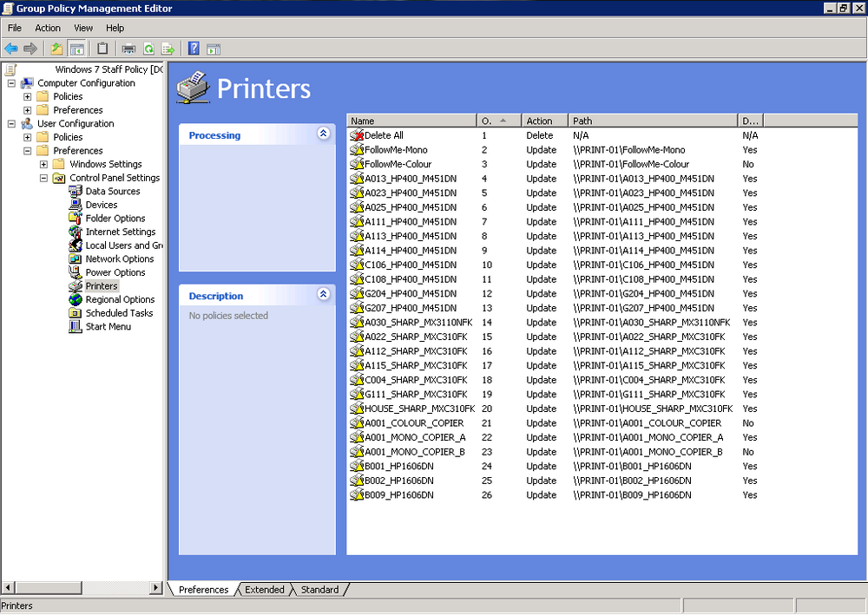868x615 pixels.
Task: Collapse the Control Panel Settings node
Action: pos(43,178)
